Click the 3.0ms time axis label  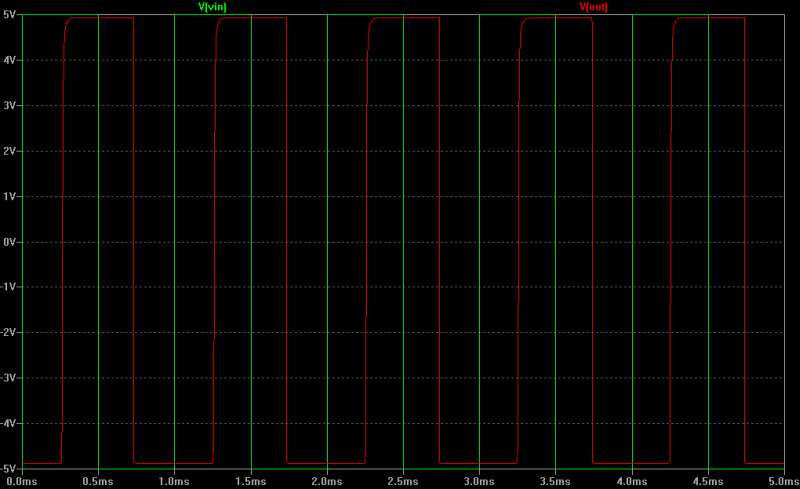479,481
